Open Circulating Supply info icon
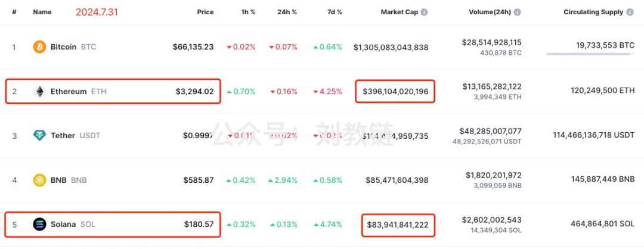The width and height of the screenshot is (644, 249). [630, 13]
